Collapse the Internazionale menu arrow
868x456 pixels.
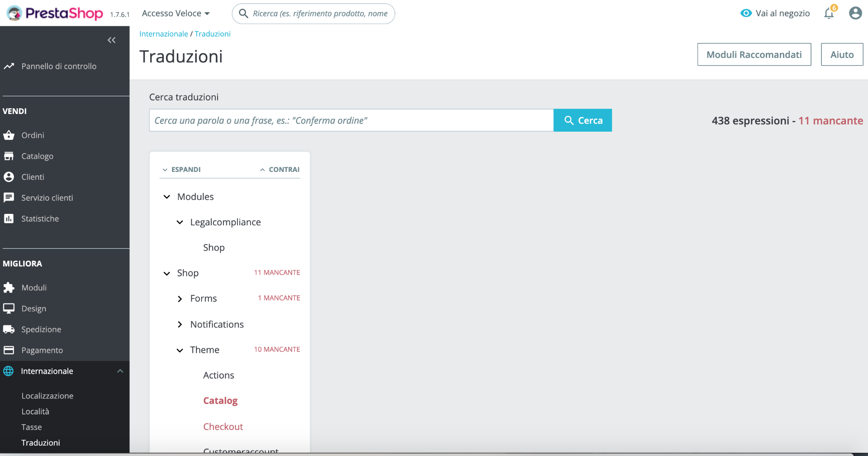click(x=120, y=371)
